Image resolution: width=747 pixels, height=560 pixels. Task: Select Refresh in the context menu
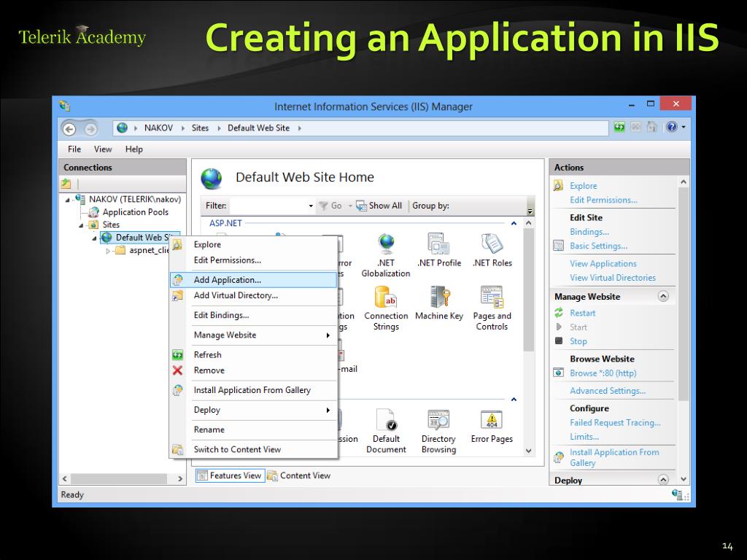(x=253, y=355)
